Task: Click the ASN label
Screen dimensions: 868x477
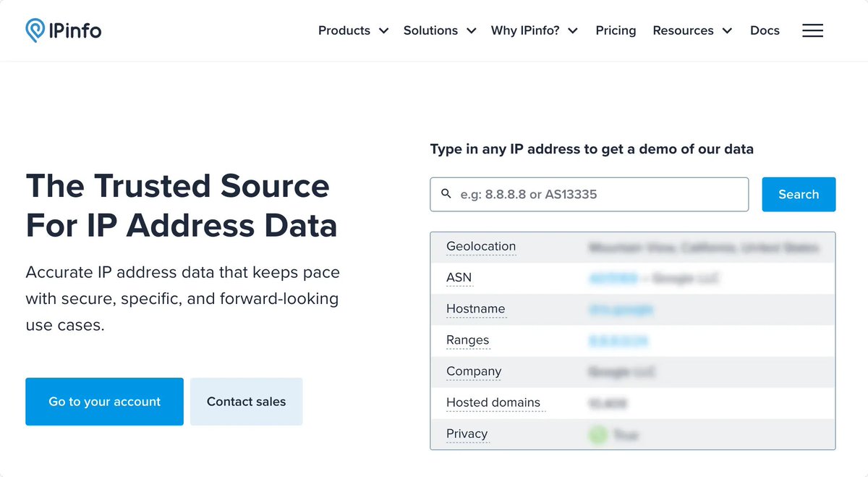Action: pos(459,278)
